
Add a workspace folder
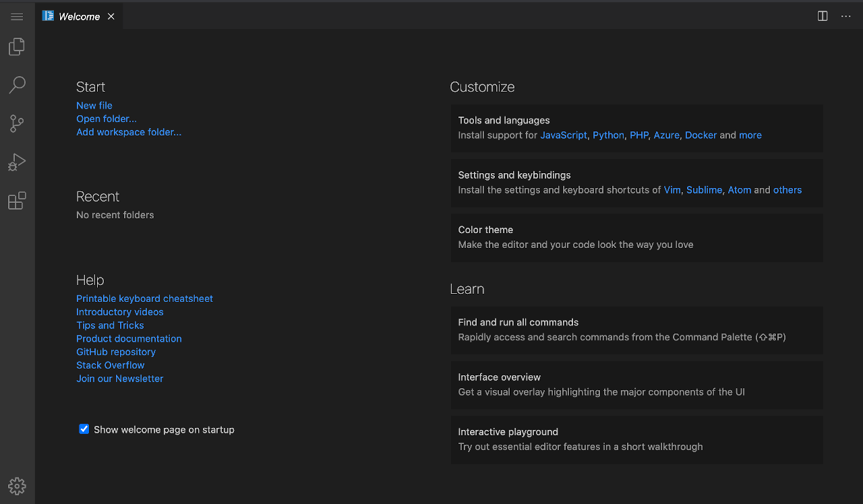click(x=129, y=132)
